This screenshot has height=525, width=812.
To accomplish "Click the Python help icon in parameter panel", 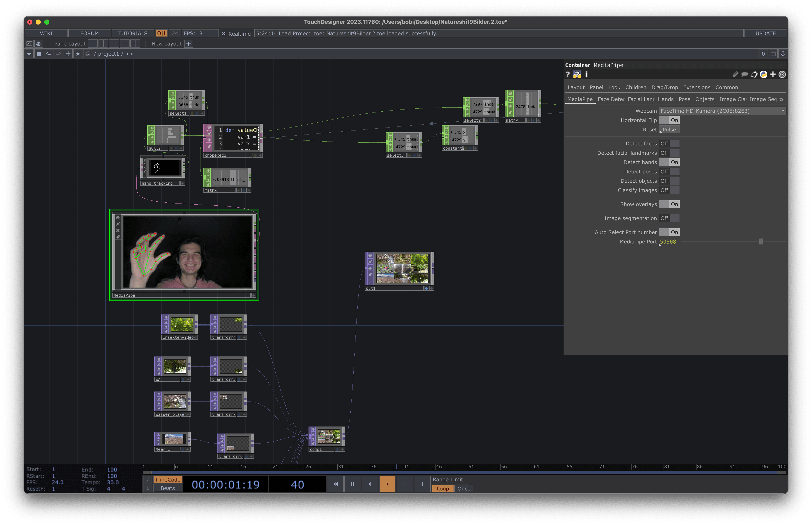I will 577,74.
